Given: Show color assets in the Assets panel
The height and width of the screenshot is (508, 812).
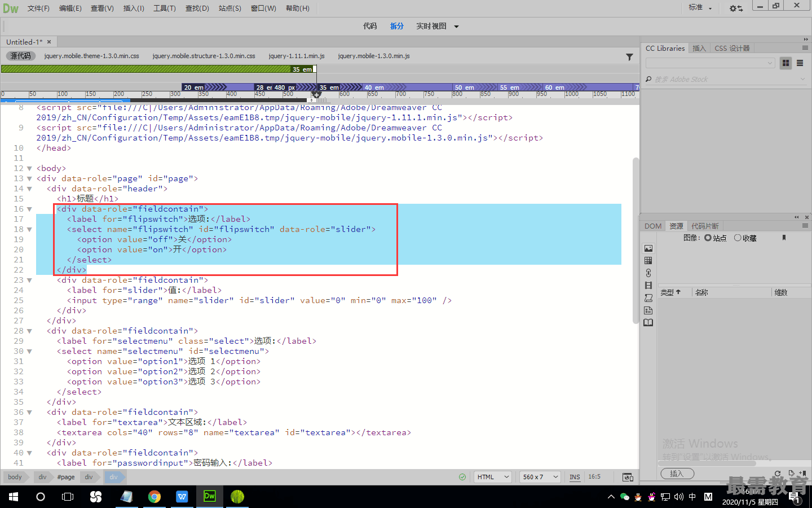Looking at the screenshot, I should click(x=648, y=261).
